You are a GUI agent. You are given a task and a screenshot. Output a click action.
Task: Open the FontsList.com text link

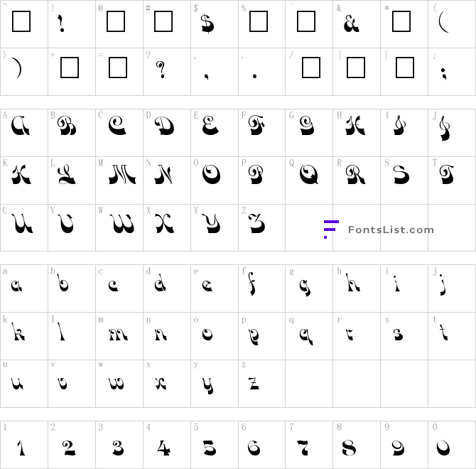391,230
